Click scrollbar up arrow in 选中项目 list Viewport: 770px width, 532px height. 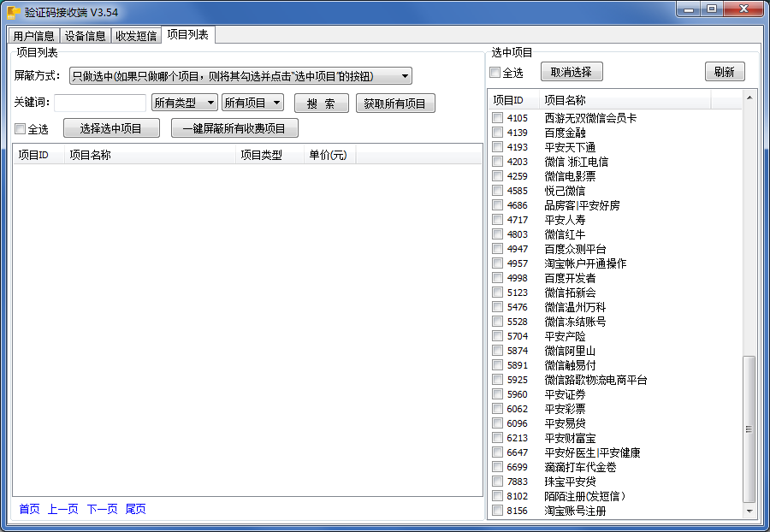[749, 98]
